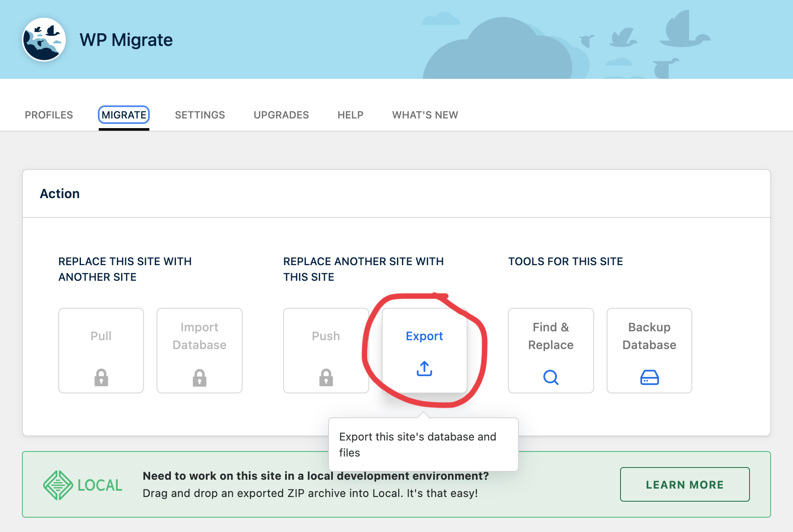Switch to the Settings tab

[x=200, y=115]
